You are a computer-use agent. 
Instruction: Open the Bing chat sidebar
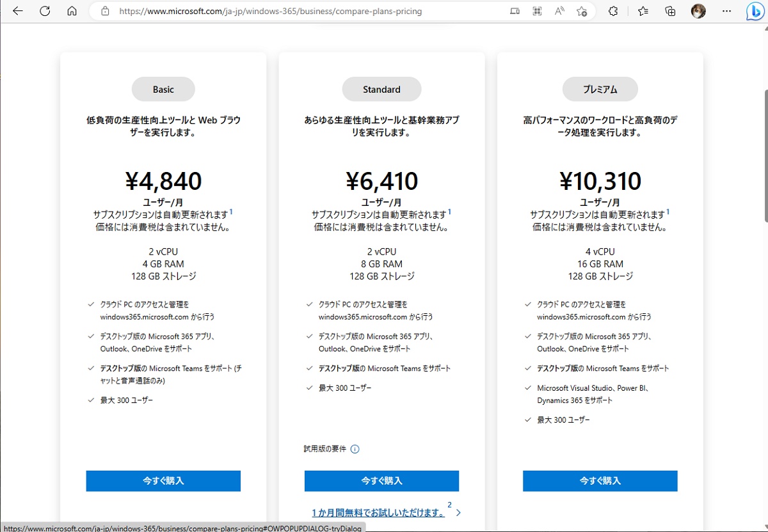[x=754, y=12]
